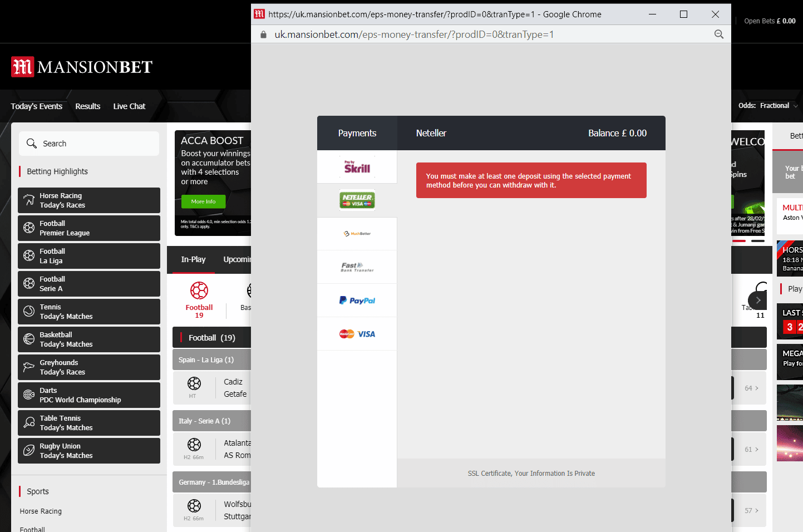
Task: Choose the Neteller payment option
Action: 357,200
